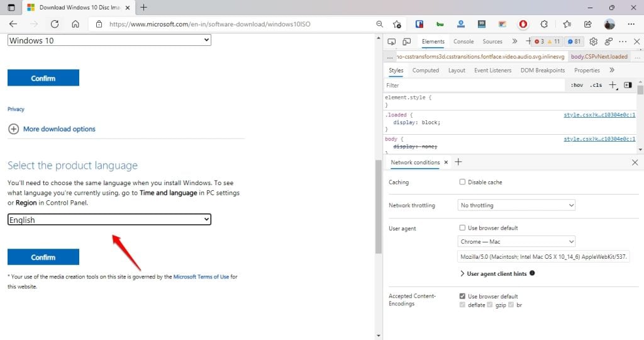Click the Share icon in toolbar
This screenshot has height=340, width=644.
[x=588, y=25]
